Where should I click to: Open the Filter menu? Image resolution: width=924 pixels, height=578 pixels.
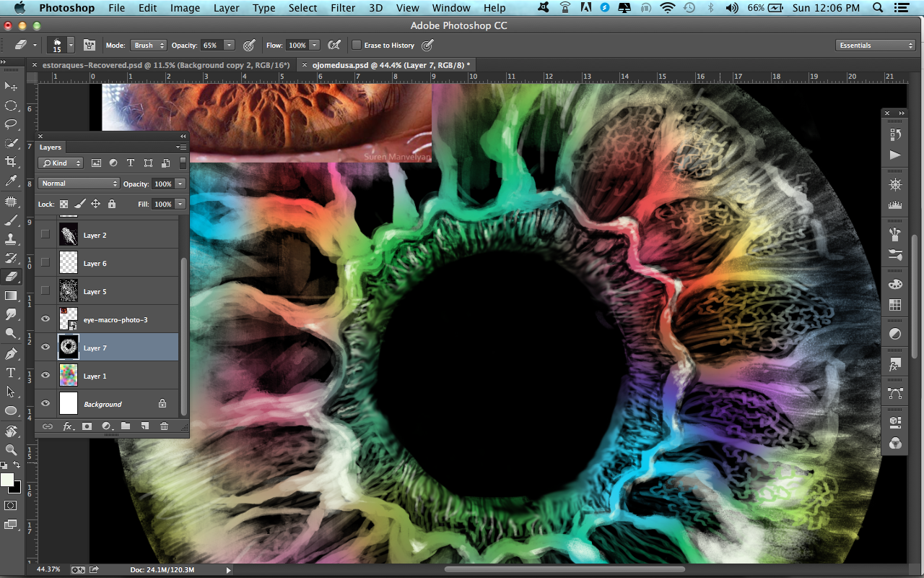coord(342,8)
